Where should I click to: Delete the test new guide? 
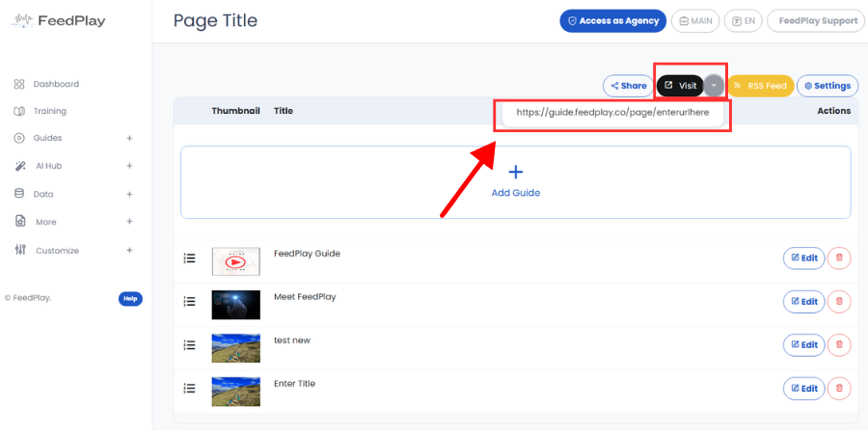click(x=839, y=345)
